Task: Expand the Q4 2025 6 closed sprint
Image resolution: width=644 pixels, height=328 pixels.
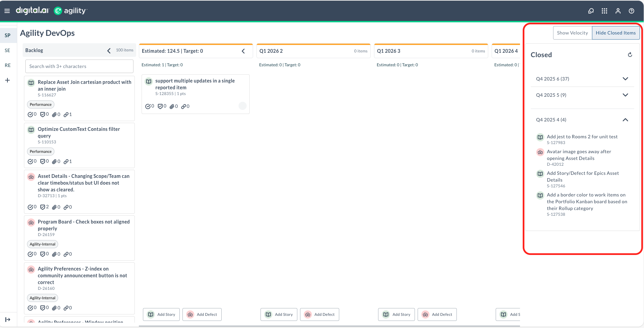Action: [625, 78]
